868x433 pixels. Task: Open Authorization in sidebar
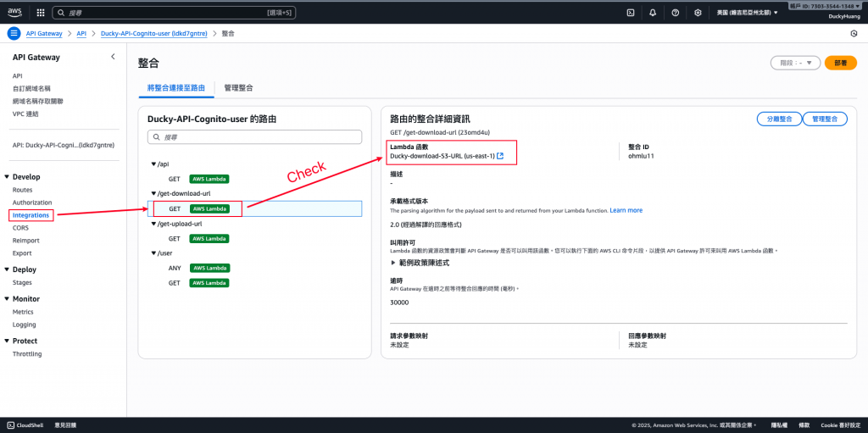point(32,203)
